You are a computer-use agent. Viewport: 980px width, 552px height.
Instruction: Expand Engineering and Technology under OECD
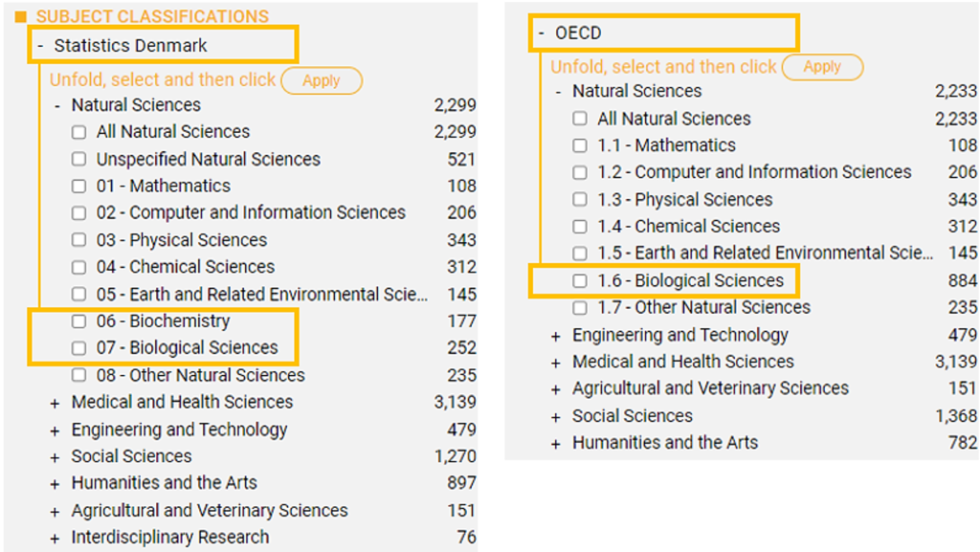point(556,336)
